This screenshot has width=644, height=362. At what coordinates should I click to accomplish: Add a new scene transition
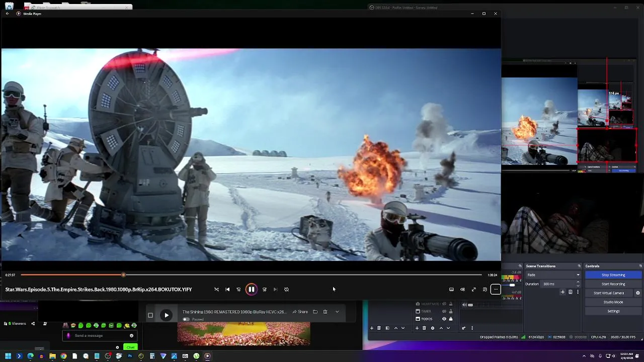coord(562,292)
